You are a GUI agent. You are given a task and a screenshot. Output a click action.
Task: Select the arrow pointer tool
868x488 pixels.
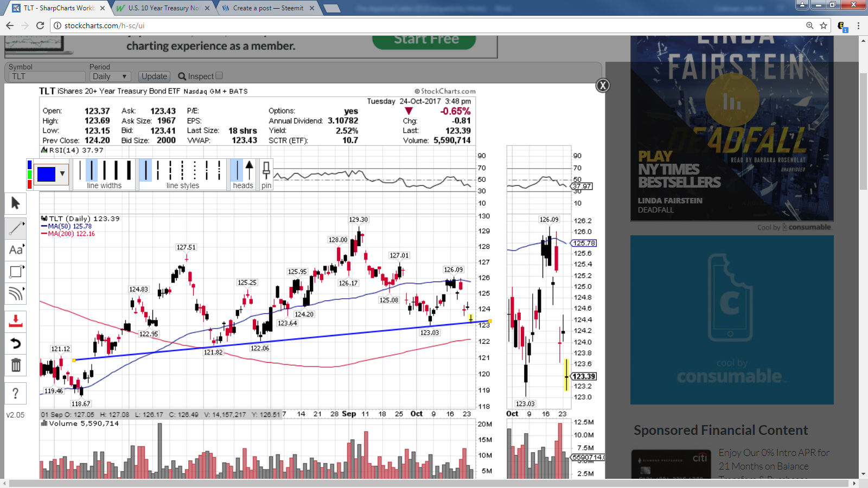pyautogui.click(x=16, y=203)
